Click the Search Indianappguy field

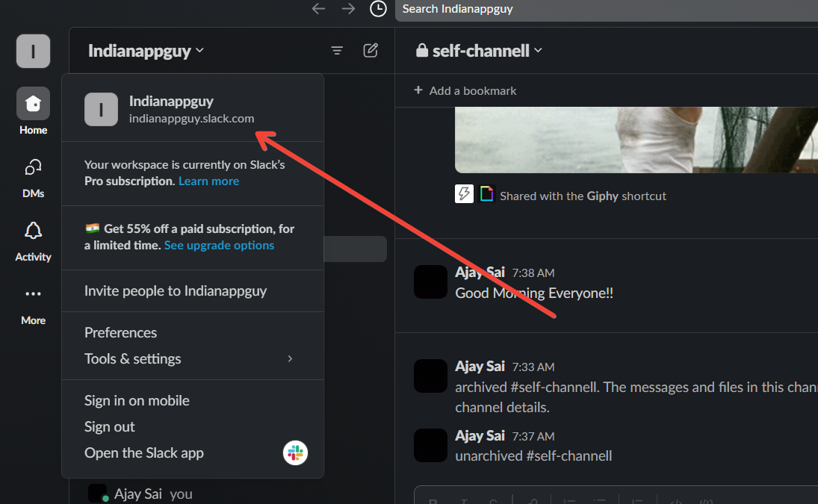(x=606, y=10)
